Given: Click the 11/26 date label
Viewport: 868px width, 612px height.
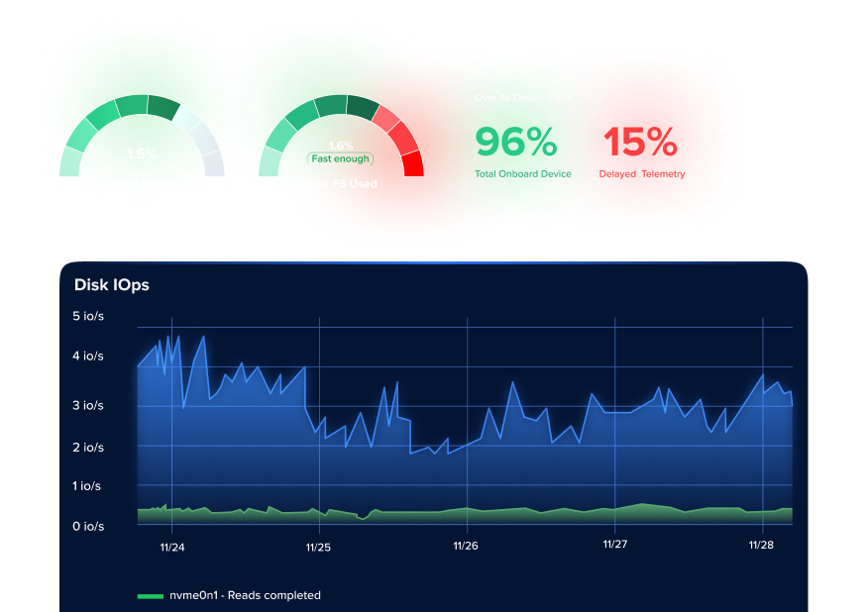Looking at the screenshot, I should pos(466,546).
